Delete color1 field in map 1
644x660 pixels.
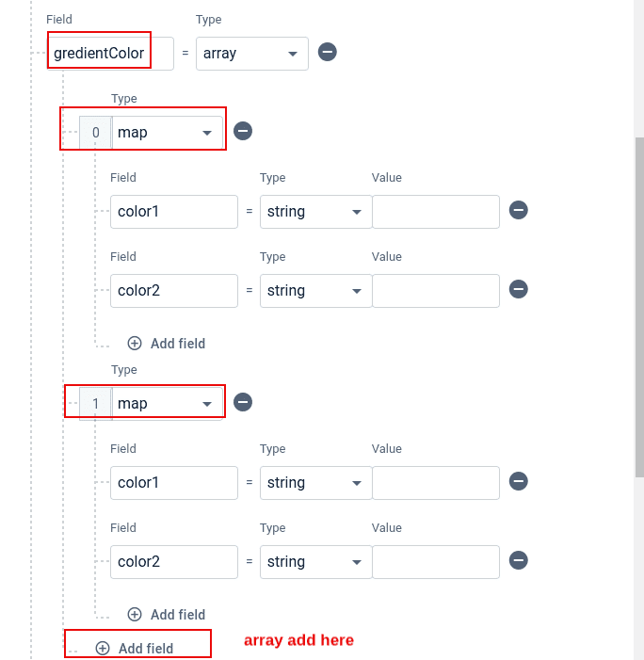click(x=518, y=482)
